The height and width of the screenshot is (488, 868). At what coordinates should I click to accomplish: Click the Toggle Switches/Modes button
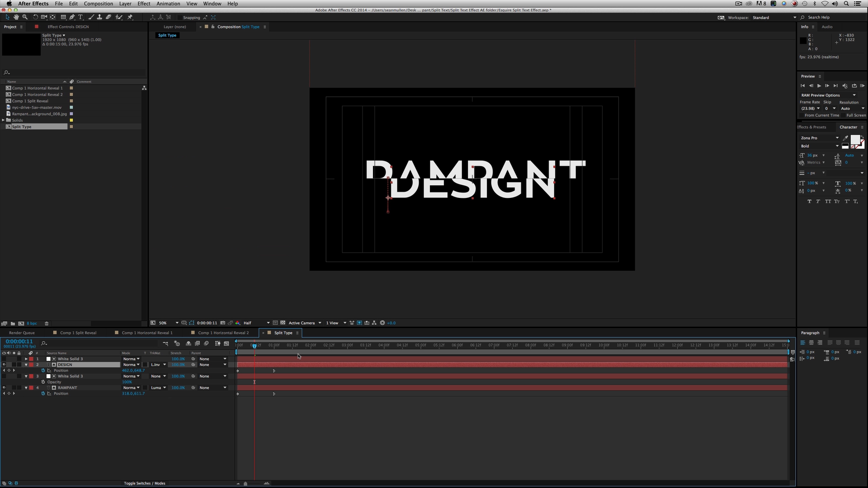tap(144, 483)
